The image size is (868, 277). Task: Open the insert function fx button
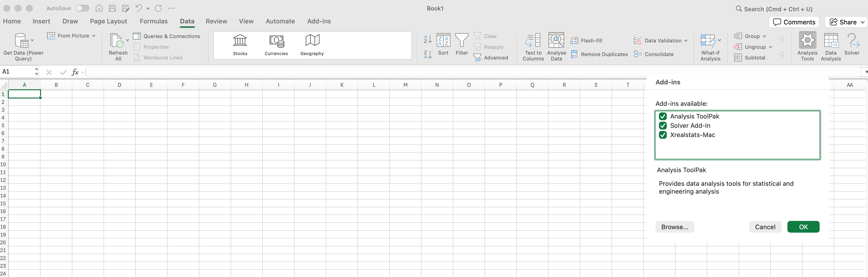click(x=75, y=72)
